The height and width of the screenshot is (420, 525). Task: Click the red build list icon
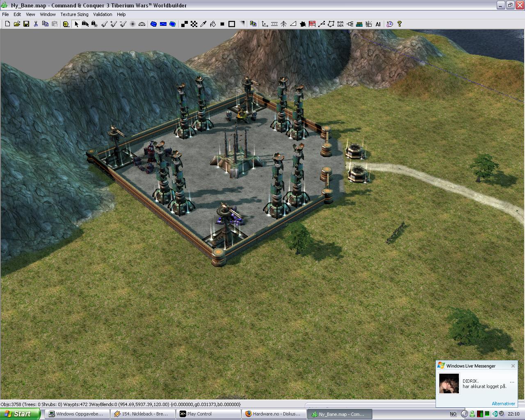point(312,24)
